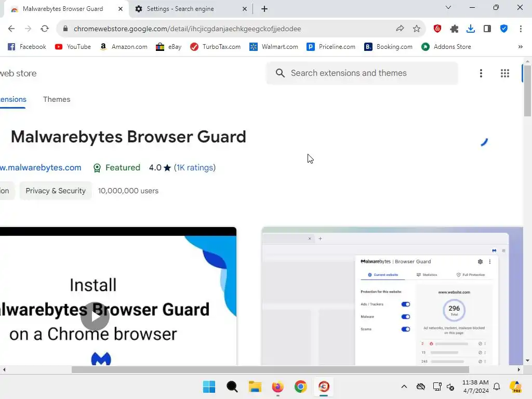532x399 pixels.
Task: Close the Malwarebytes Browser Guard tab
Action: coord(121,9)
